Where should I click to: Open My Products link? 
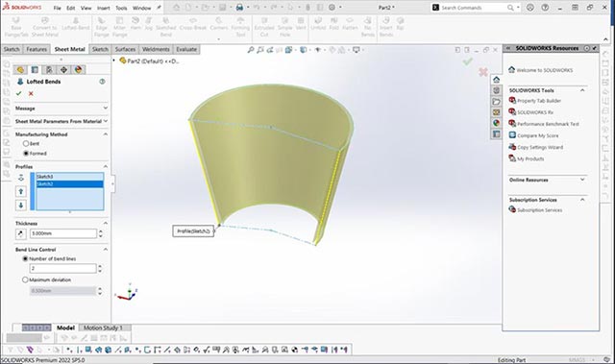tap(530, 158)
